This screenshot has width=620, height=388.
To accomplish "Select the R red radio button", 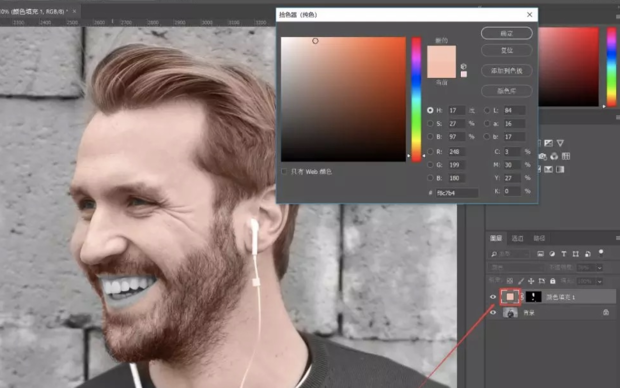I will click(x=430, y=151).
